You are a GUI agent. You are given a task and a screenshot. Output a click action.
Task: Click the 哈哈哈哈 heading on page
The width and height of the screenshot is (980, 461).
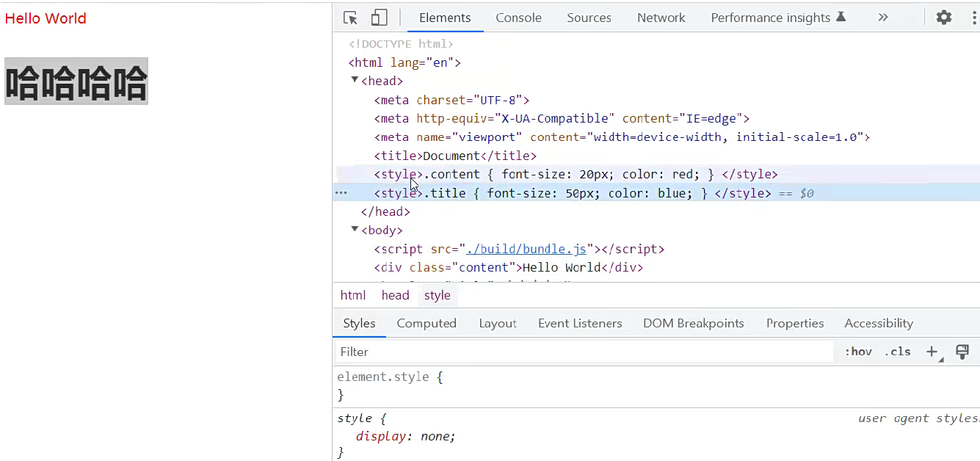[76, 81]
